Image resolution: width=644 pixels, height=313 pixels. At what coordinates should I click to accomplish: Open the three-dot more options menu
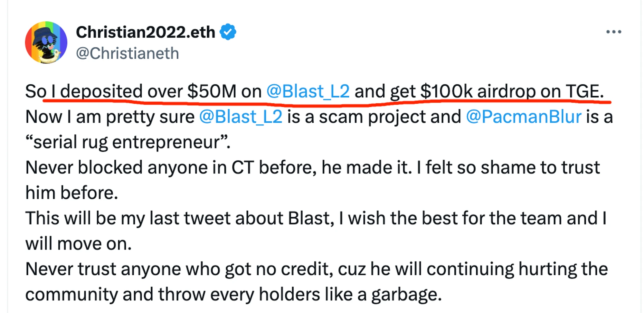tap(613, 32)
